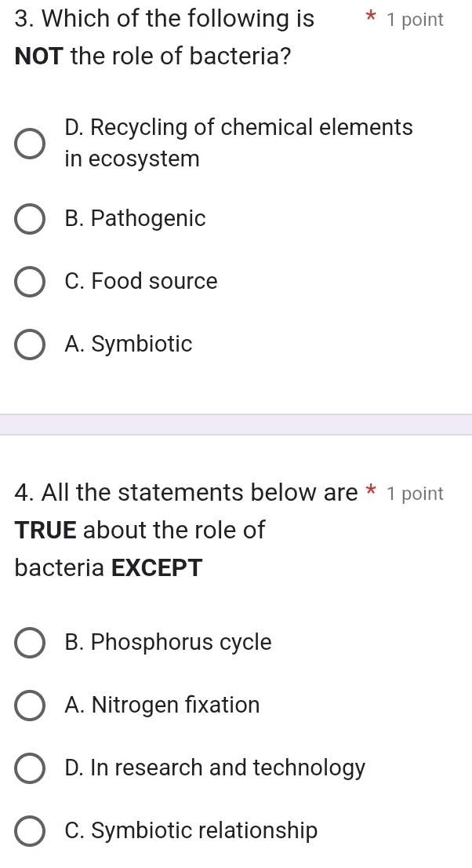This screenshot has width=472, height=868.
Task: Click the '1 point' label of question 3
Action: pyautogui.click(x=415, y=20)
